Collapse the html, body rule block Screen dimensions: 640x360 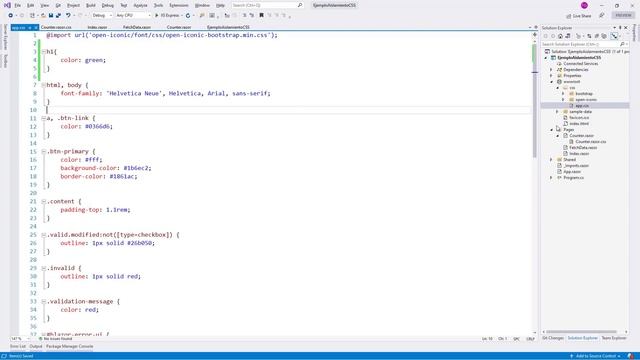tap(44, 85)
